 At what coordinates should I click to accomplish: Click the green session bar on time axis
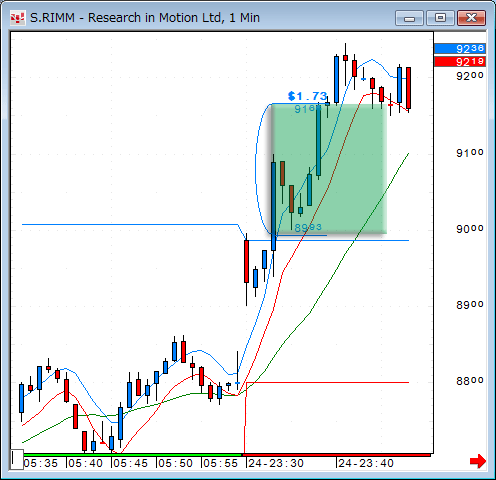pos(132,455)
